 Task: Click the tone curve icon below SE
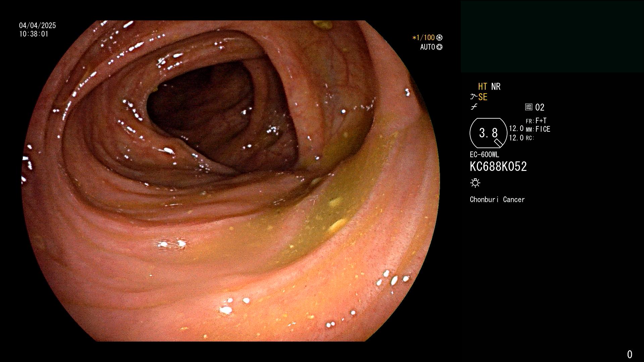(x=474, y=107)
